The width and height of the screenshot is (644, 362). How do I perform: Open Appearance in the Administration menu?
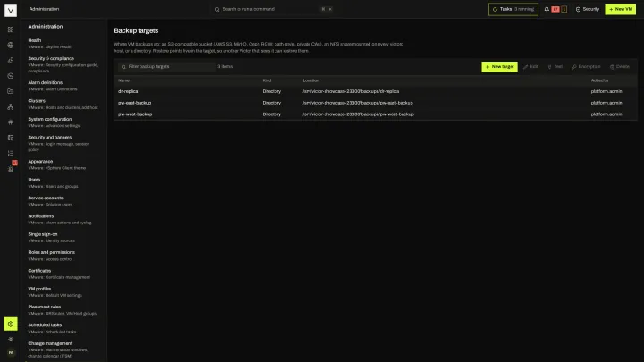pos(64,164)
